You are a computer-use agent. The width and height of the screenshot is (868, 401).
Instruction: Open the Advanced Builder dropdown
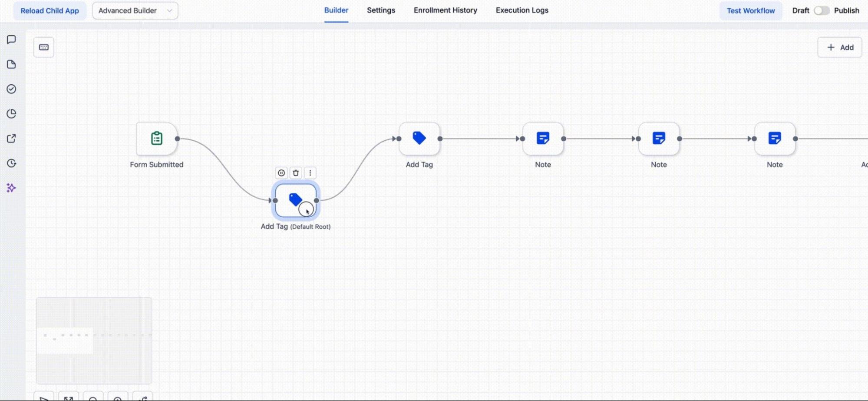135,10
